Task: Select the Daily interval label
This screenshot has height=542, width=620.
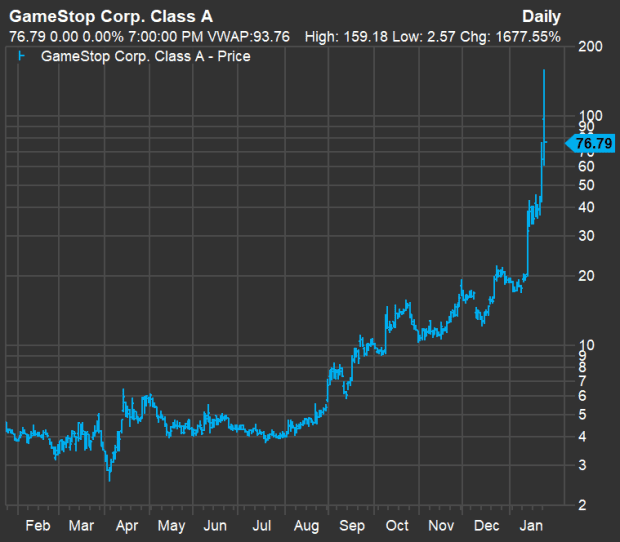Action: [541, 17]
